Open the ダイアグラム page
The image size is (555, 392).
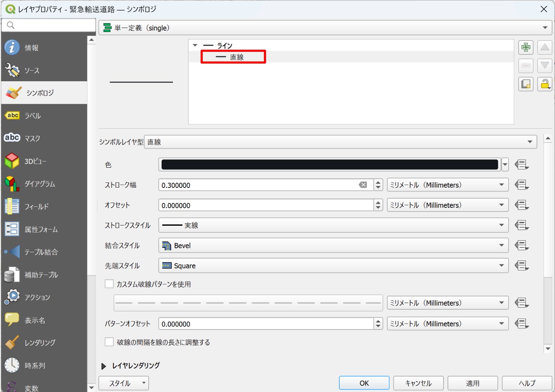(44, 184)
